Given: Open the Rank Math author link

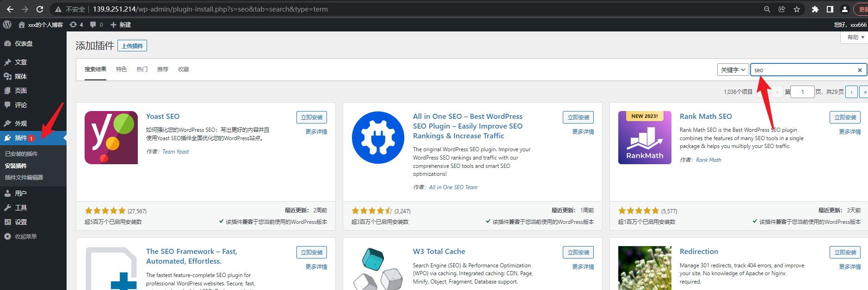Looking at the screenshot, I should pos(708,160).
